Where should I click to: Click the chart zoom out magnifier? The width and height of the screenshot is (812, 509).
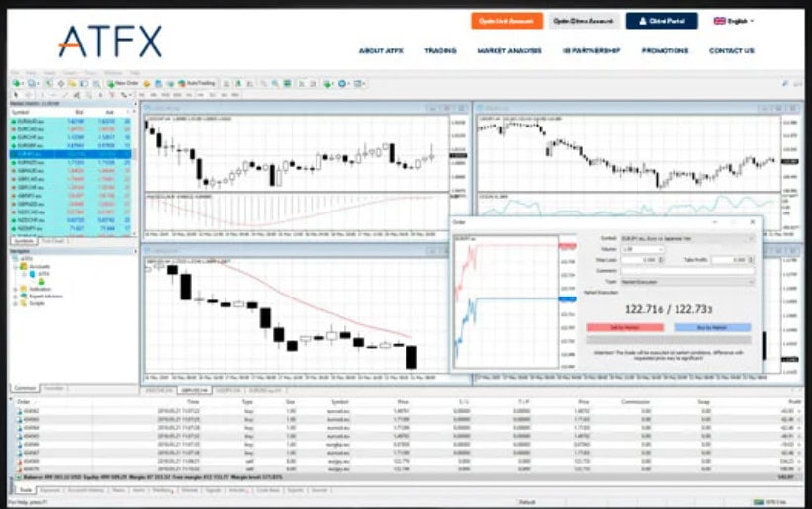click(275, 83)
